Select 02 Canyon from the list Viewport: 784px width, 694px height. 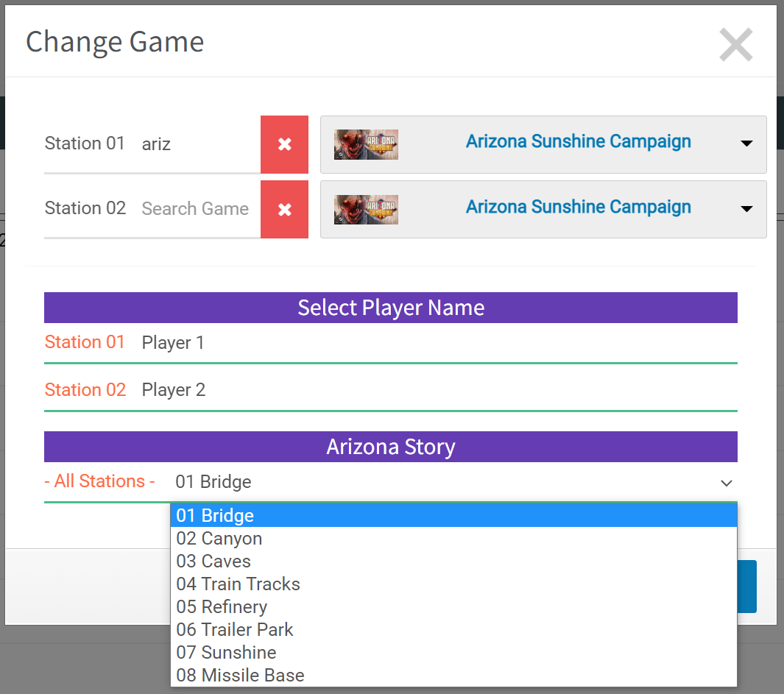454,539
